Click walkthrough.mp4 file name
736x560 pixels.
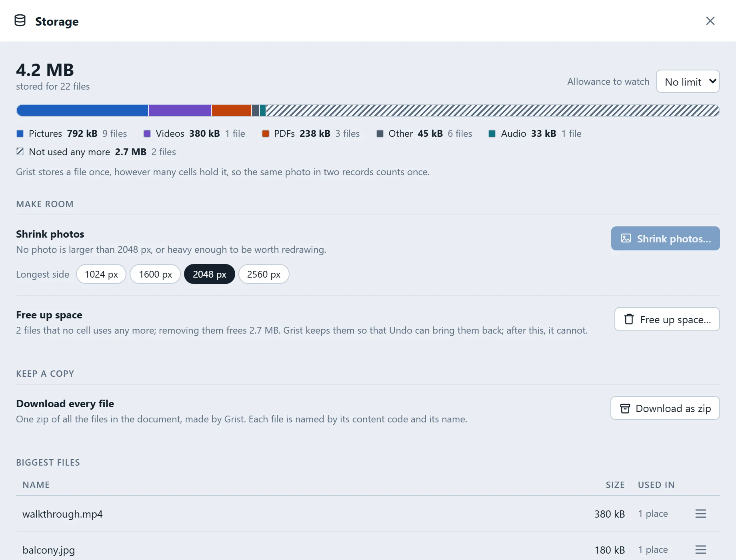(x=62, y=514)
